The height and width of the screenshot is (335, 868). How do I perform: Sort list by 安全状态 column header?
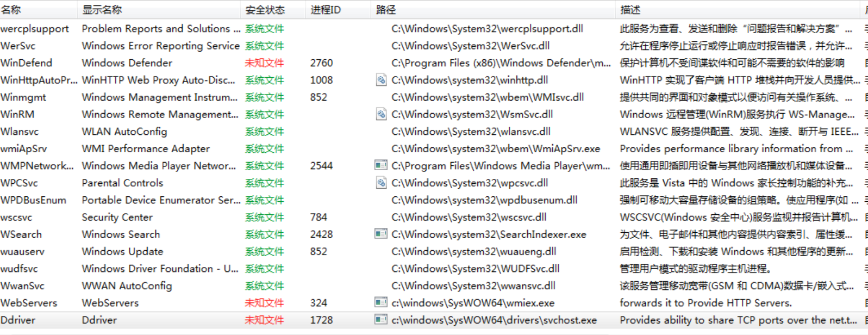pos(265,10)
